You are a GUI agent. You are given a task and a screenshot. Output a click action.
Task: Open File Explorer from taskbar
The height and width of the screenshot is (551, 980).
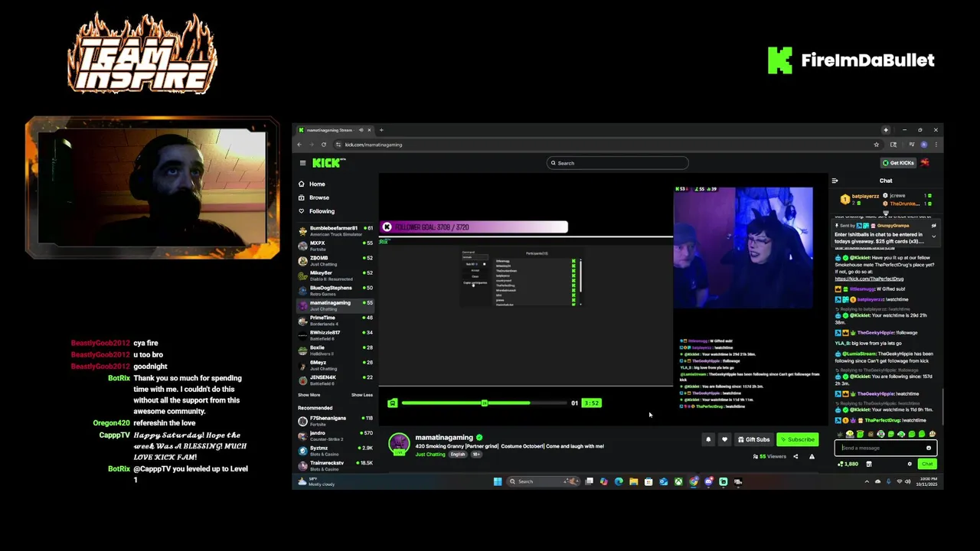click(x=633, y=481)
